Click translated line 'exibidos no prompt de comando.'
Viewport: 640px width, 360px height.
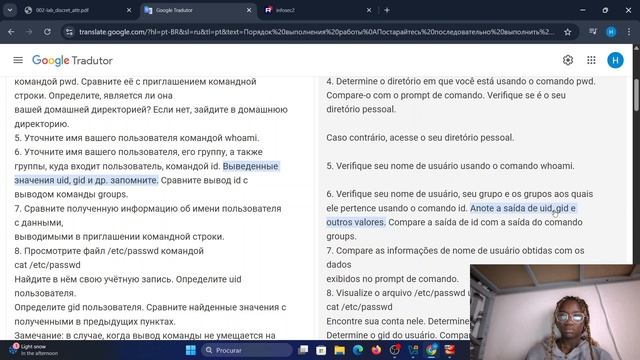pyautogui.click(x=392, y=279)
